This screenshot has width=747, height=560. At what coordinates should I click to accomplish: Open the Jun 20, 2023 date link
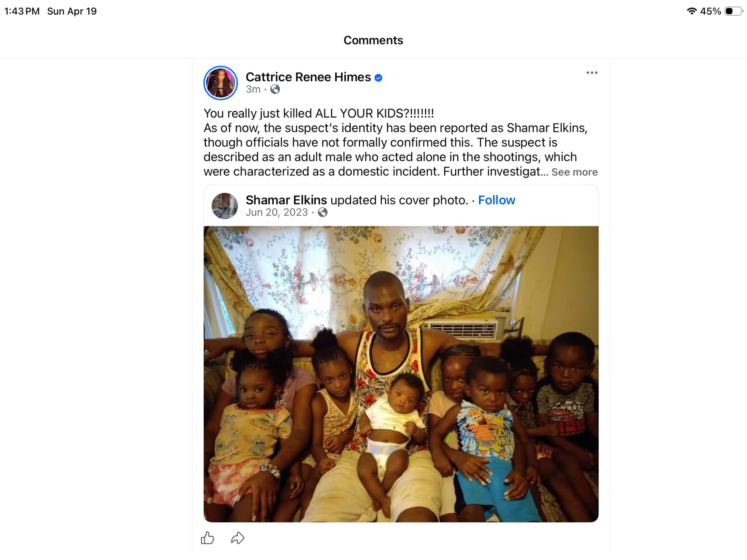pyautogui.click(x=277, y=212)
